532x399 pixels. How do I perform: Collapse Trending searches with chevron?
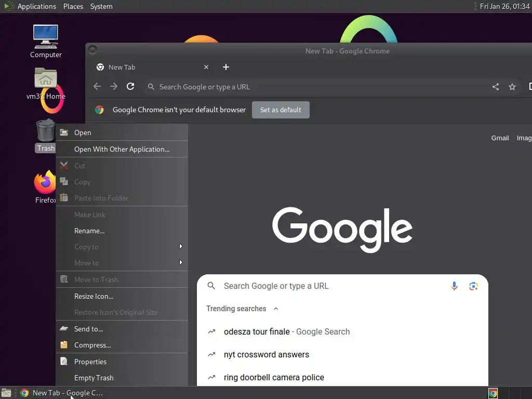276,309
